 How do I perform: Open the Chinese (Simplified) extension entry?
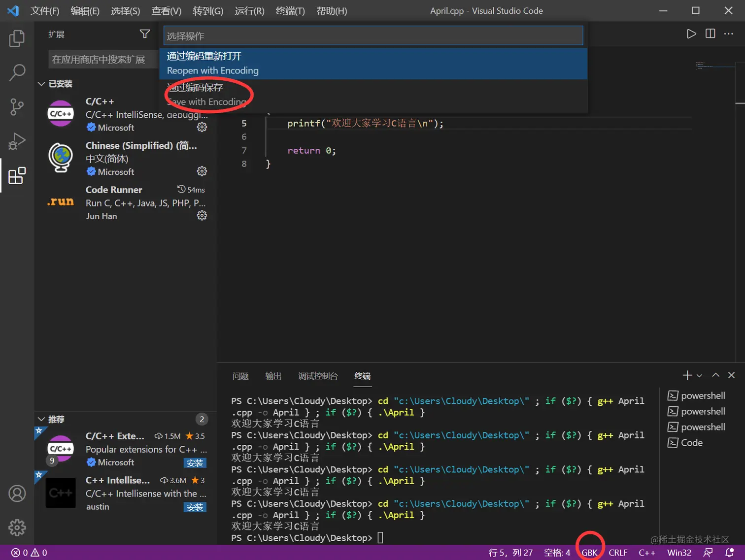[x=126, y=158]
